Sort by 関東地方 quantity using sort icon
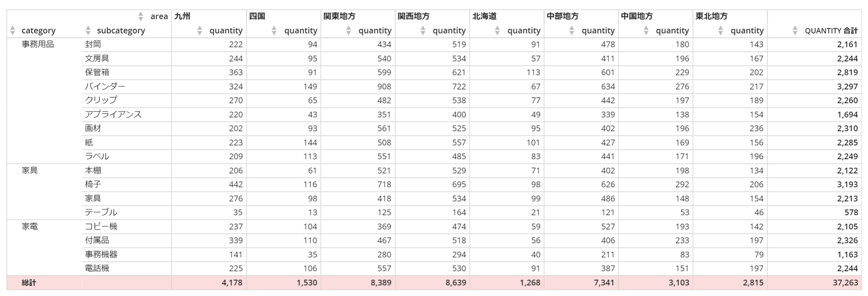The image size is (868, 296). point(349,30)
